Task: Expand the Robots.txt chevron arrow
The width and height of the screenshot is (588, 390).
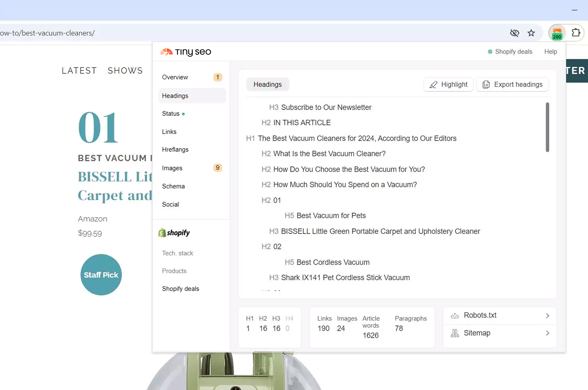Action: click(548, 316)
